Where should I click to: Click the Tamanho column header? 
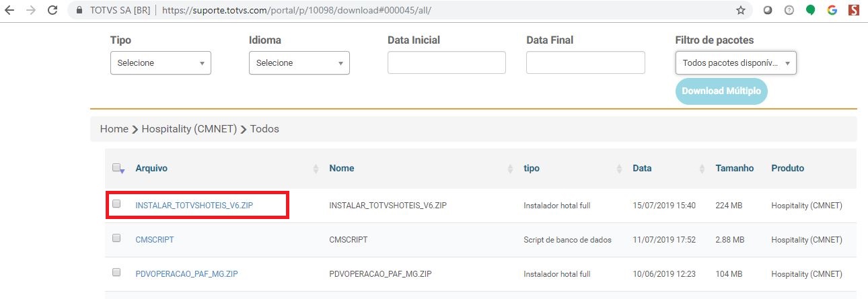click(x=735, y=168)
